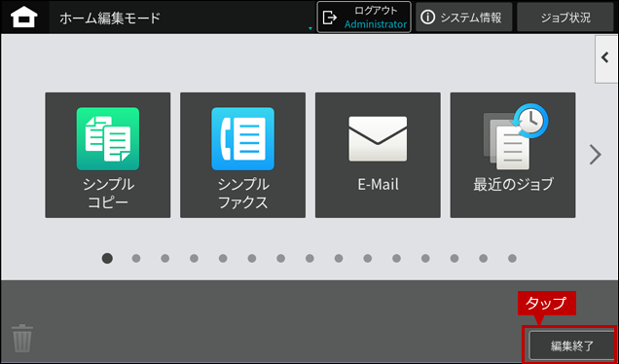Open システム情報 system info
619x364 pixels.
tap(464, 17)
